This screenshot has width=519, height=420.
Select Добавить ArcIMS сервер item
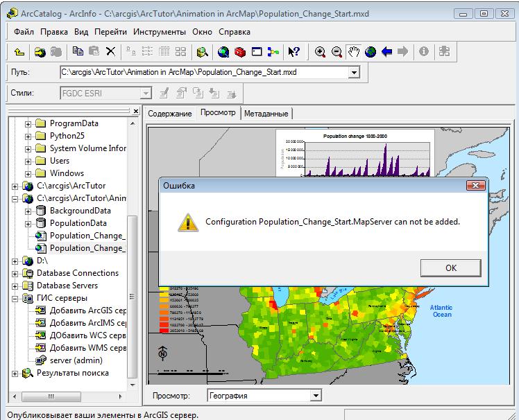[80, 323]
